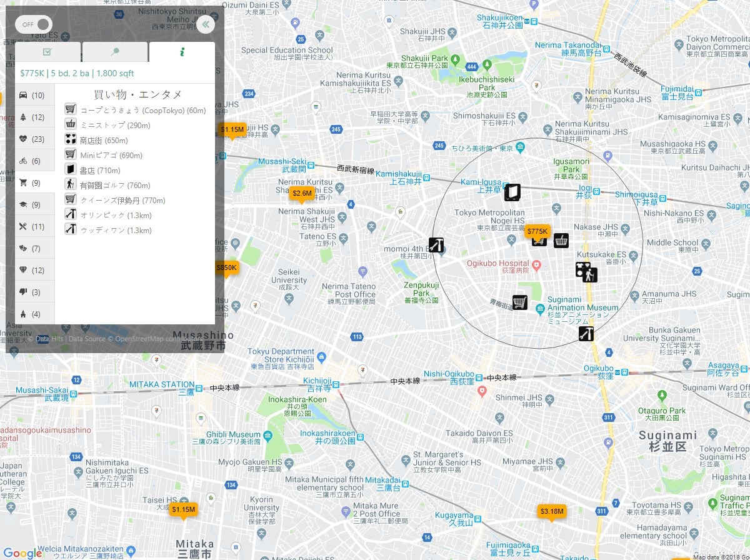Select the dining category fork and knife icon

coord(23,226)
